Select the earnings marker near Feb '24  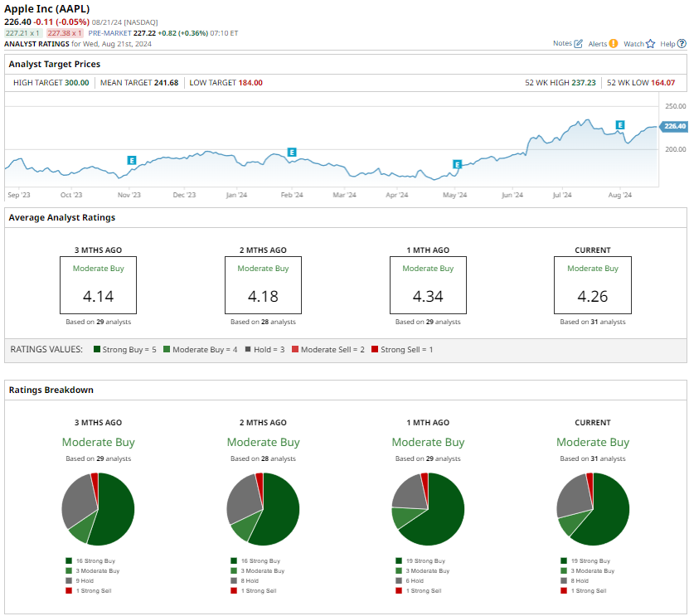point(291,152)
